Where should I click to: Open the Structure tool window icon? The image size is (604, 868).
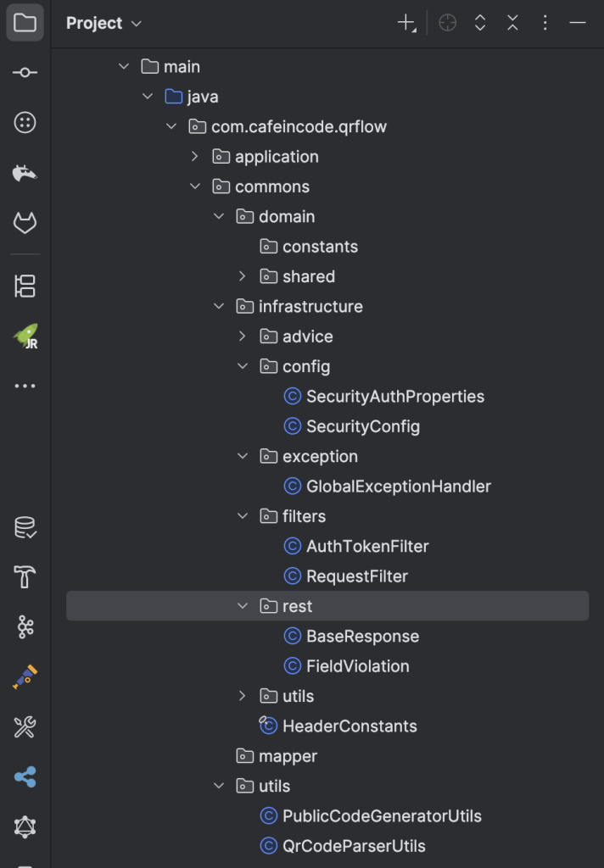click(25, 287)
